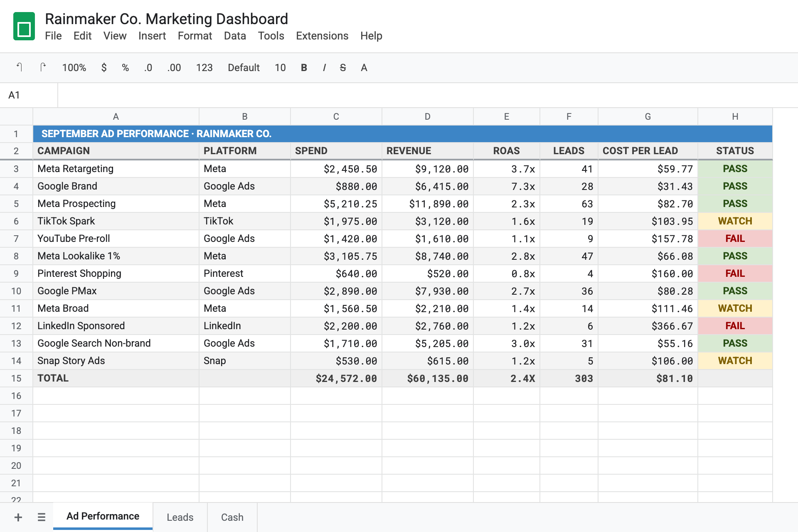Viewport: 798px width, 532px height.
Task: Click the Google Brand spend $880.00 cell
Action: (336, 186)
